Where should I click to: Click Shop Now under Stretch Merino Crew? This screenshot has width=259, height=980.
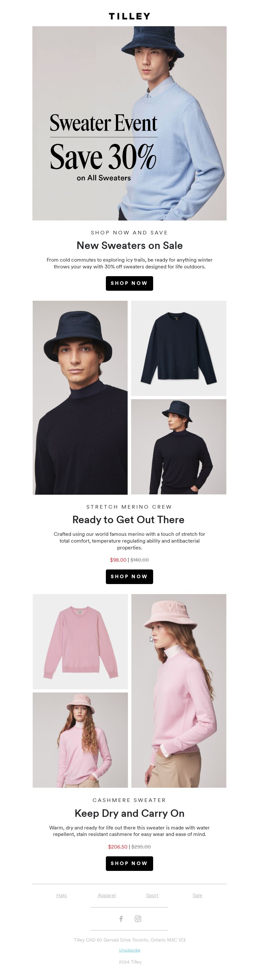pyautogui.click(x=129, y=577)
